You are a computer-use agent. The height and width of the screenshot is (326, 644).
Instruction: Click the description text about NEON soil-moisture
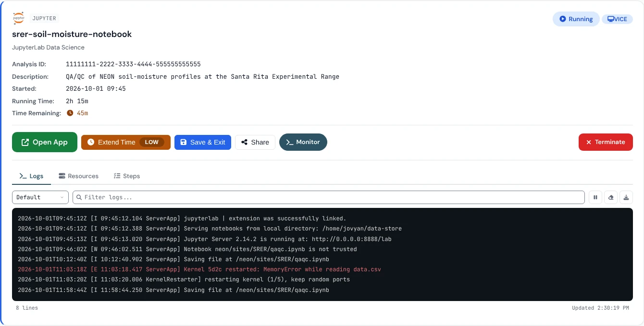[202, 77]
